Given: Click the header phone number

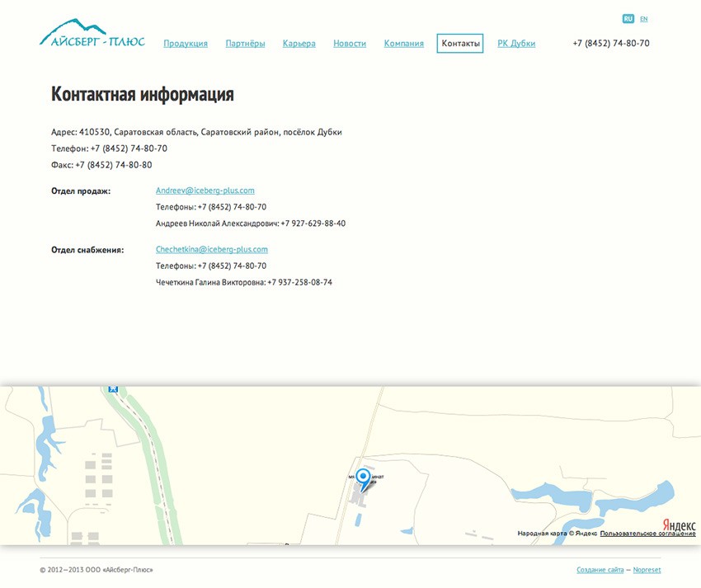Looking at the screenshot, I should click(610, 44).
